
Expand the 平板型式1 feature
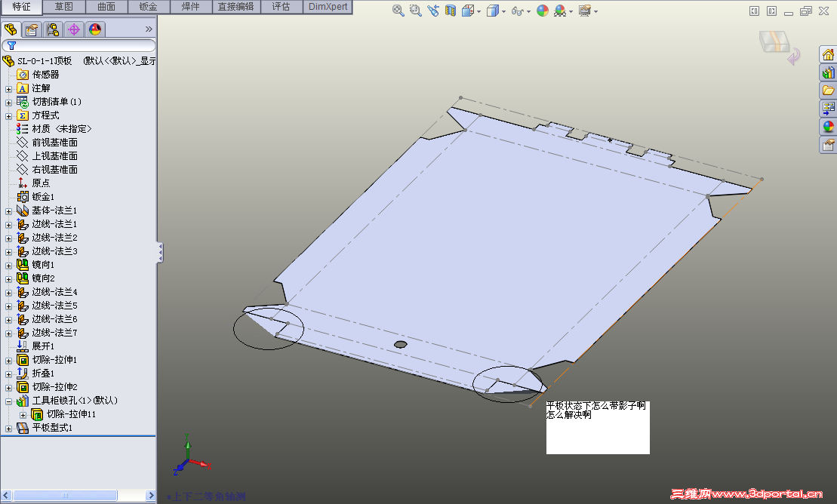pyautogui.click(x=8, y=429)
